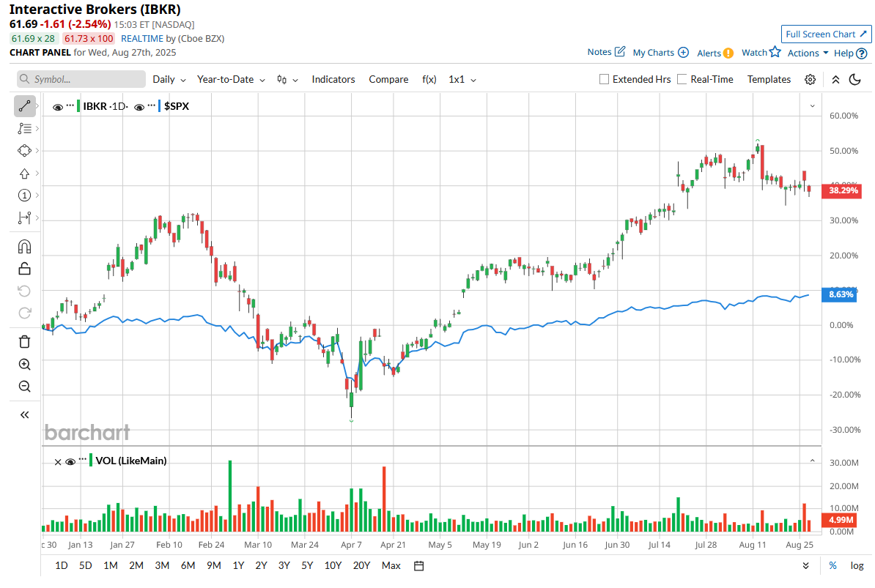Image resolution: width=875 pixels, height=588 pixels.
Task: Set range to Max
Action: coord(391,566)
